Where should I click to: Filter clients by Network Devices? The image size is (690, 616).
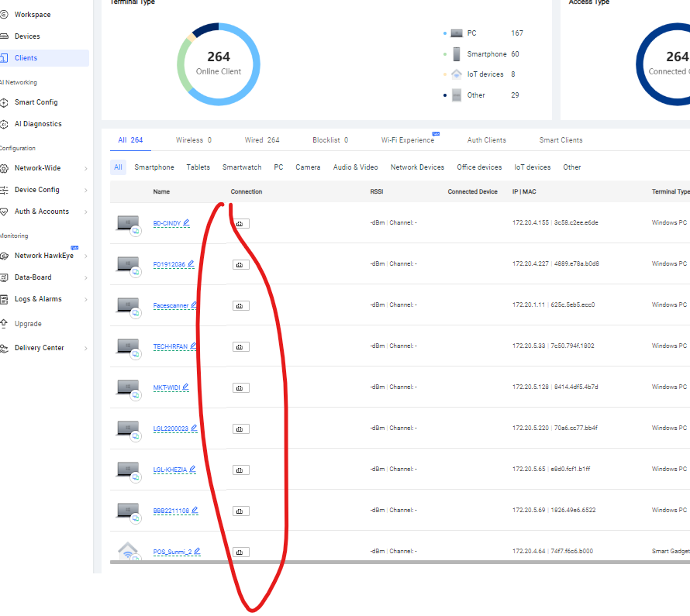417,167
